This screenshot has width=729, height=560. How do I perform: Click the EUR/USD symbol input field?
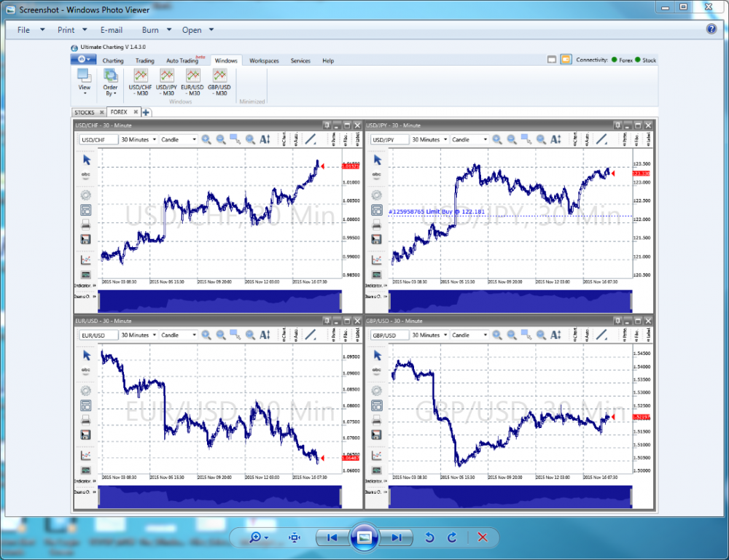(98, 335)
